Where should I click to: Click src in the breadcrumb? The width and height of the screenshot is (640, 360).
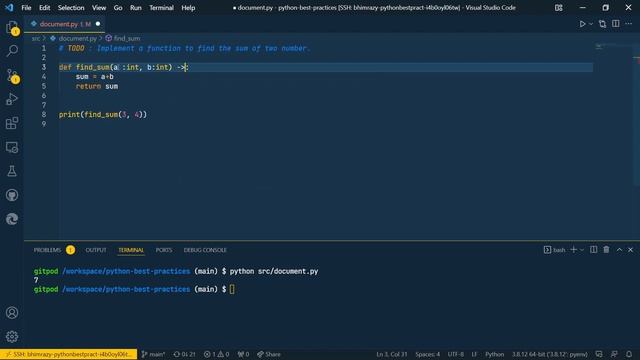click(x=36, y=38)
